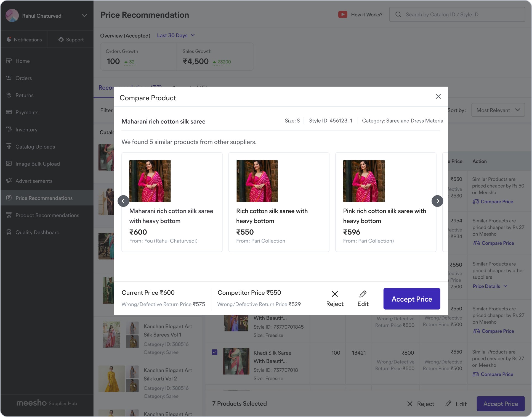This screenshot has height=417, width=532.
Task: Focus the Search by Catalog ID field
Action: tap(457, 14)
